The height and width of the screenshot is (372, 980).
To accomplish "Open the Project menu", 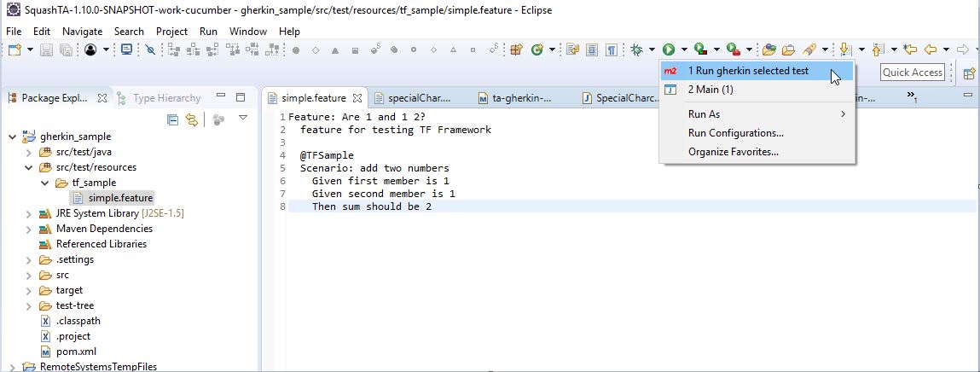I will (x=172, y=32).
